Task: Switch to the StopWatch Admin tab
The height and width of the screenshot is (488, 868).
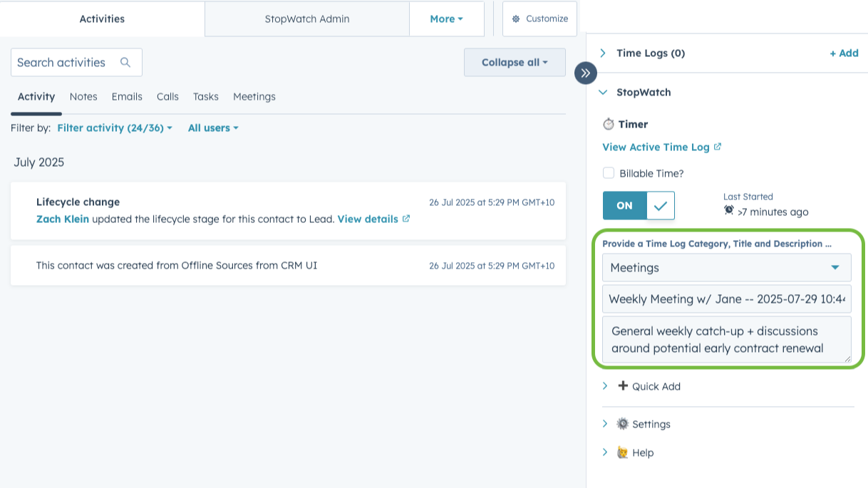Action: click(x=306, y=19)
